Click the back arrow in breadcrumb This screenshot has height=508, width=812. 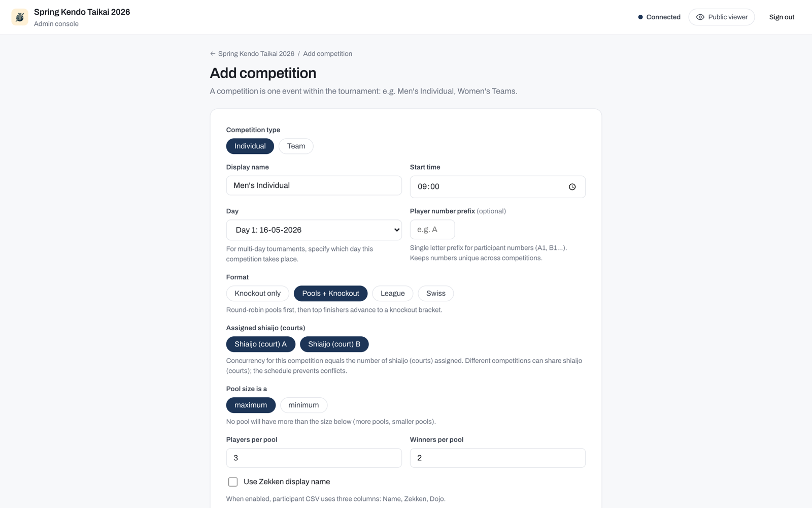tap(213, 54)
